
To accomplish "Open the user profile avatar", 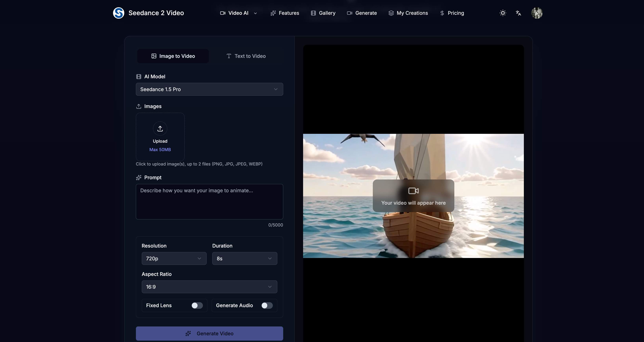I will pyautogui.click(x=537, y=13).
